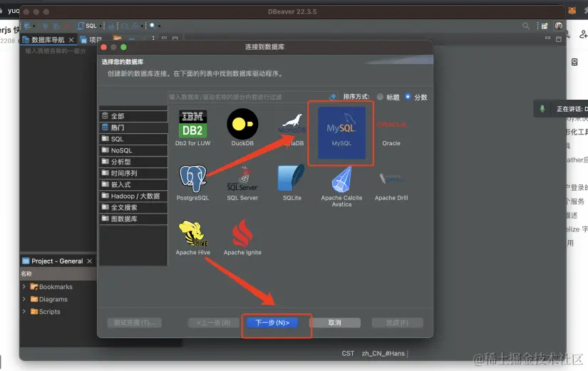Image resolution: width=588 pixels, height=371 pixels.
Task: Click the add-user icon in the background window
Action: tap(583, 34)
